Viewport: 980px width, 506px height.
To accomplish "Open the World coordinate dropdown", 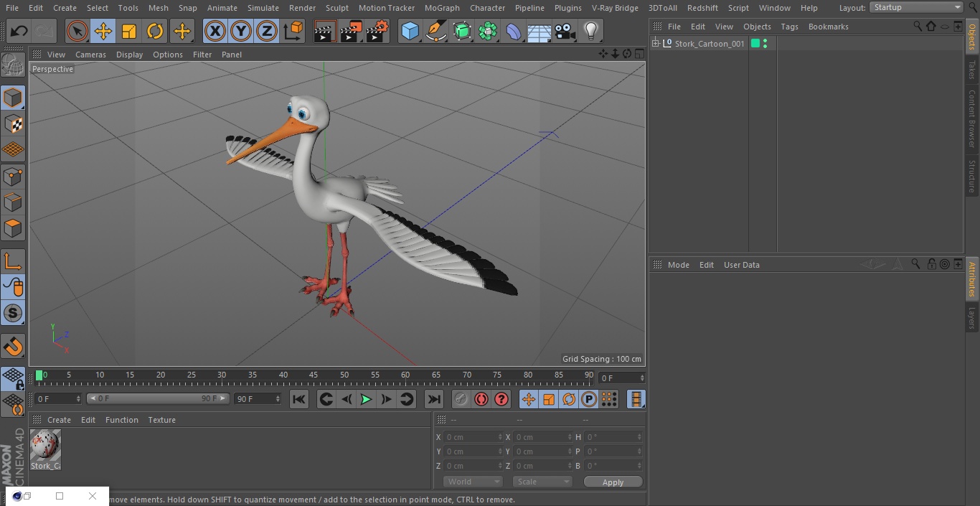I will [473, 482].
